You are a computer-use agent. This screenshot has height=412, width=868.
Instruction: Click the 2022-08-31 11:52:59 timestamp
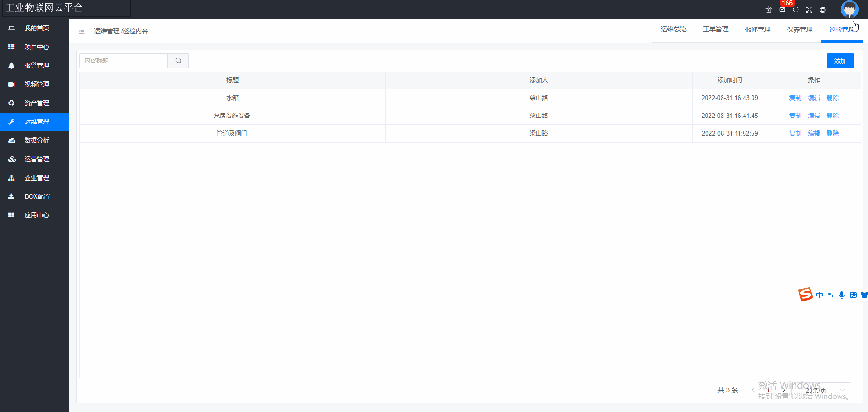pyautogui.click(x=730, y=134)
